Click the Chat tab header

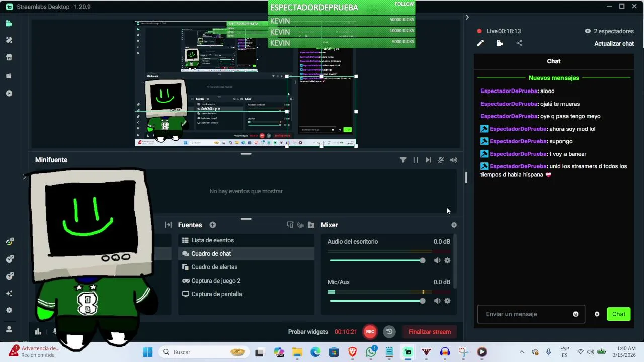[554, 61]
